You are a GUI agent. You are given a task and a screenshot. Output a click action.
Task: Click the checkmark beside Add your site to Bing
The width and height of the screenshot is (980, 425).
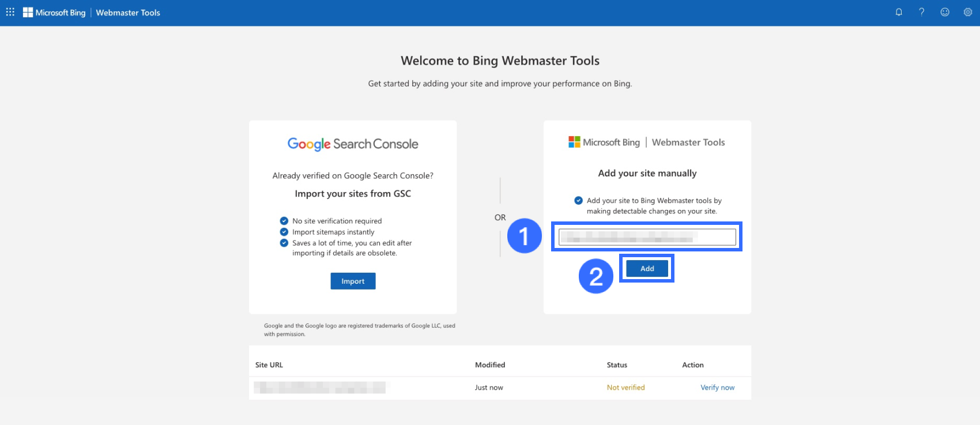[x=578, y=201]
